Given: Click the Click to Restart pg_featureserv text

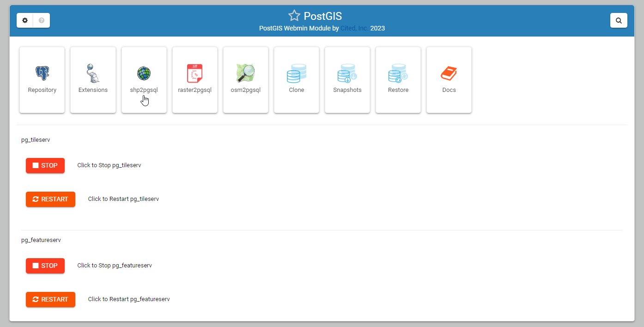Looking at the screenshot, I should (128, 299).
